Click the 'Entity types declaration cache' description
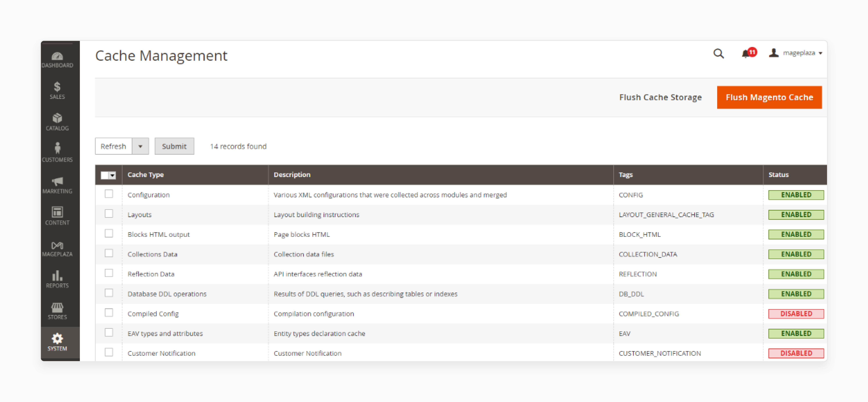Image resolution: width=868 pixels, height=402 pixels. click(x=319, y=334)
